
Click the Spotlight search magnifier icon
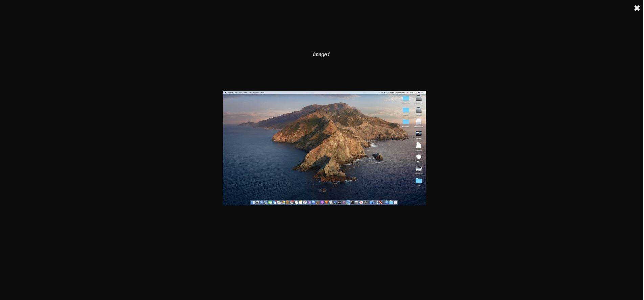coord(416,93)
